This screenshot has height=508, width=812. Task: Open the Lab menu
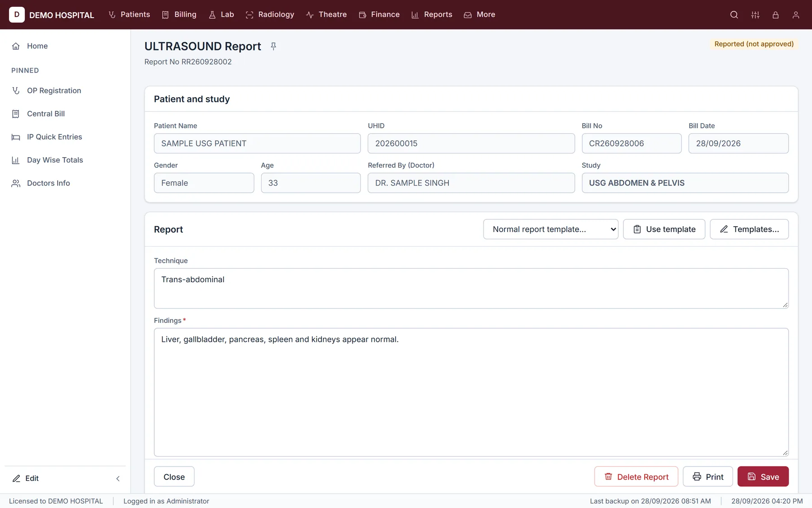tap(221, 14)
